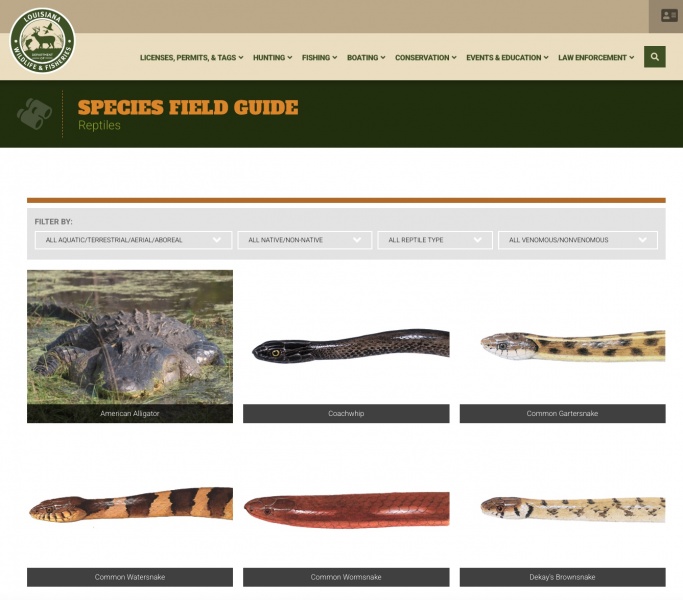This screenshot has width=683, height=600.
Task: Select the American Alligator photo
Action: tap(130, 337)
